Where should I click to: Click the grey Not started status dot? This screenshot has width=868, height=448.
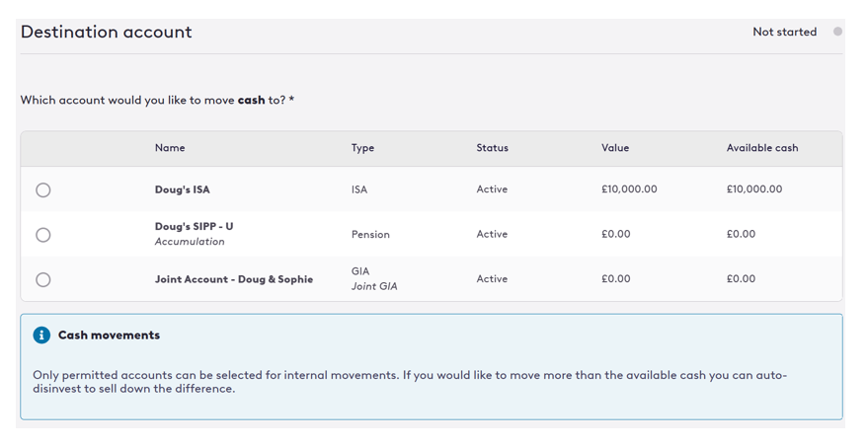tap(837, 32)
